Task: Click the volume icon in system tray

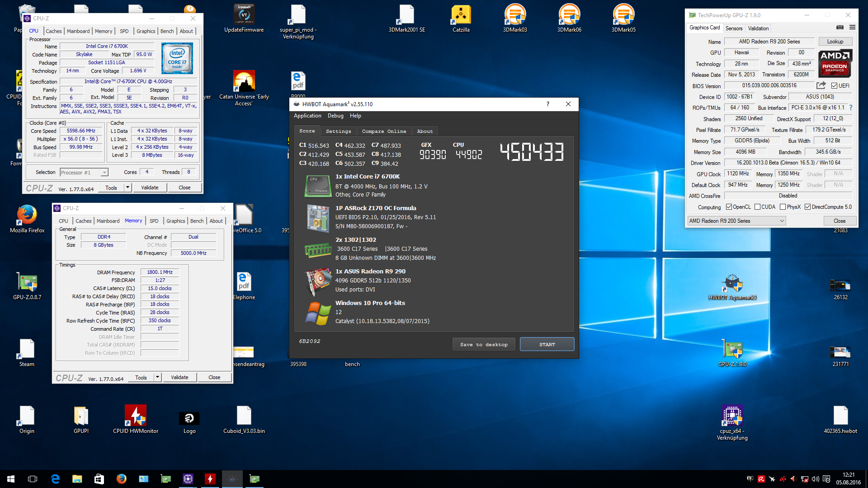Action: [x=815, y=479]
